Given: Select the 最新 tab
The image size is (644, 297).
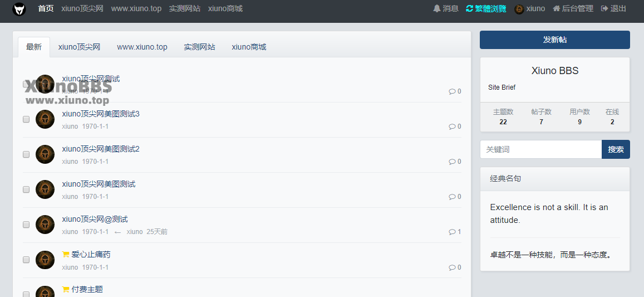Looking at the screenshot, I should (34, 47).
